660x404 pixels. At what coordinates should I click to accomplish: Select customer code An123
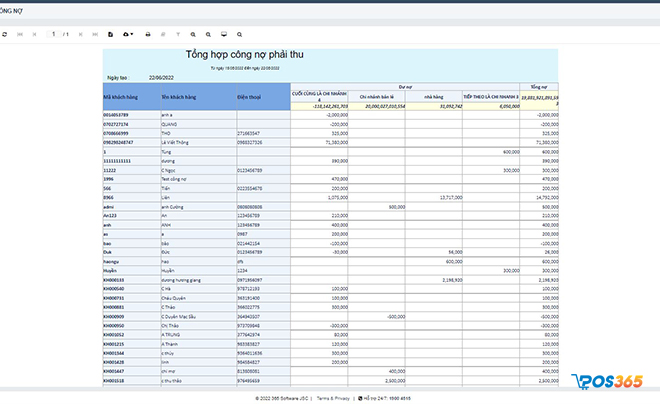coord(110,215)
